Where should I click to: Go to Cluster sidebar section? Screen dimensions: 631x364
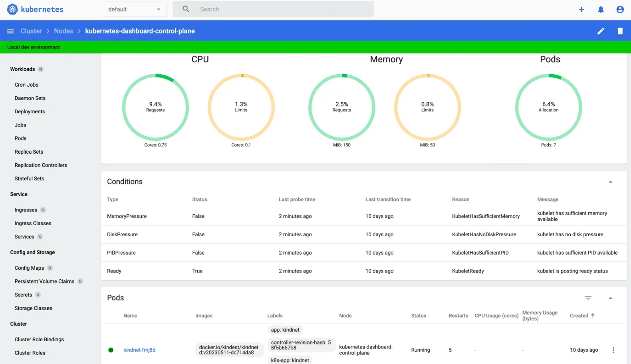[x=18, y=324]
